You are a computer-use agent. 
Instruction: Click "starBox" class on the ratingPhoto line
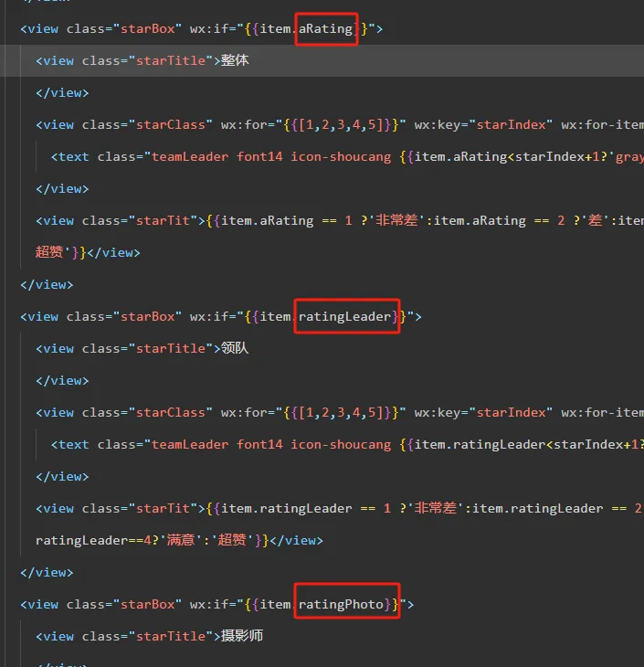[147, 604]
